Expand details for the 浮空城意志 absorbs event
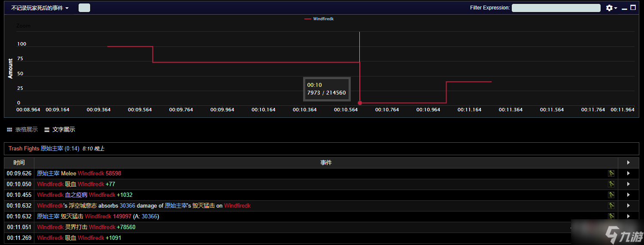 [x=628, y=205]
